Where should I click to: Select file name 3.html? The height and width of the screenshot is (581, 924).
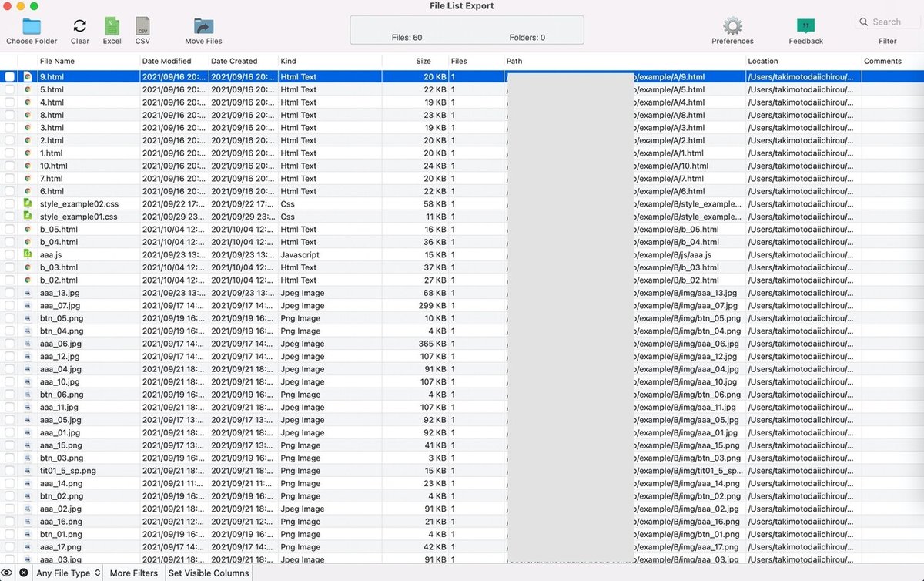52,127
